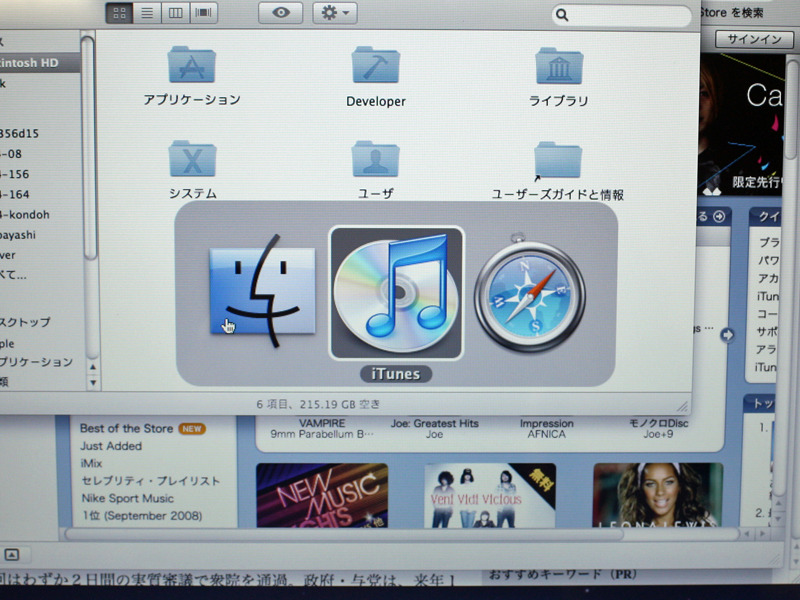This screenshot has width=800, height=600.
Task: Click the Finder sidebar scrollbar thumb
Action: 89,148
